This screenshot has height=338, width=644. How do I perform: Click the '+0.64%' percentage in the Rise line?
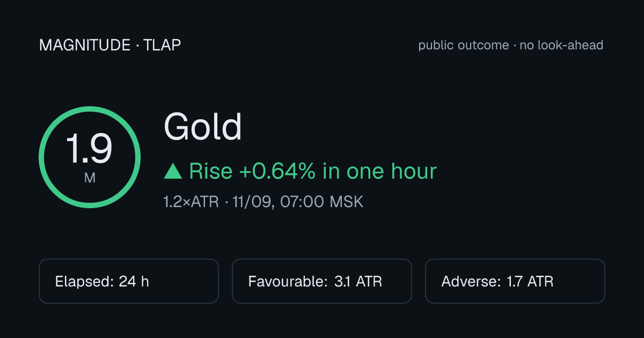277,171
